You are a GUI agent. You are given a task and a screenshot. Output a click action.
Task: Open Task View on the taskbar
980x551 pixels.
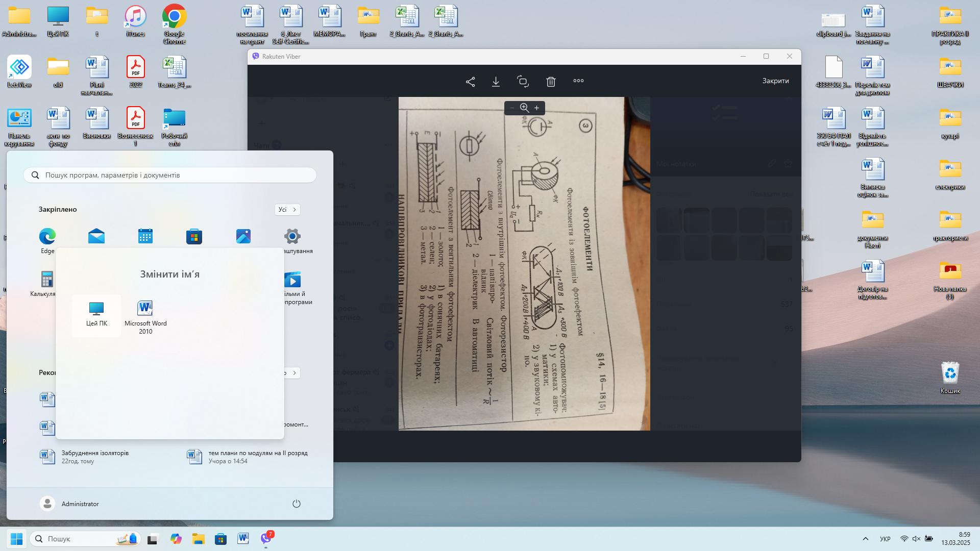point(153,539)
